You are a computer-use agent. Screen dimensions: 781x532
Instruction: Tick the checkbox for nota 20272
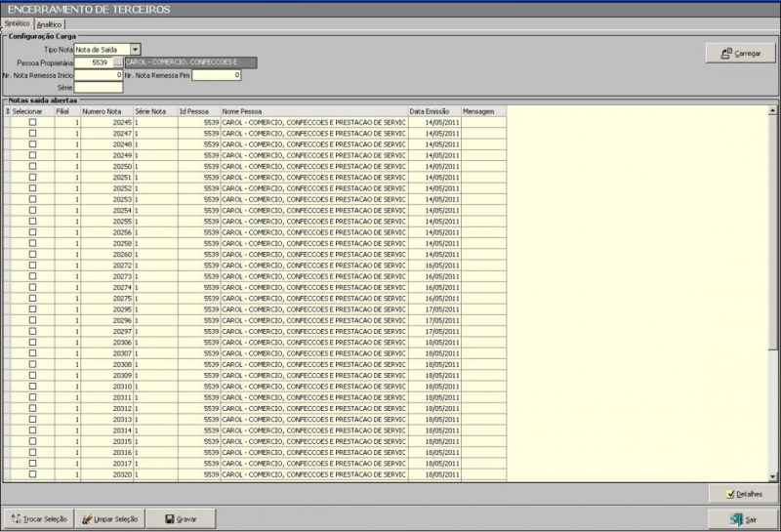pos(32,266)
